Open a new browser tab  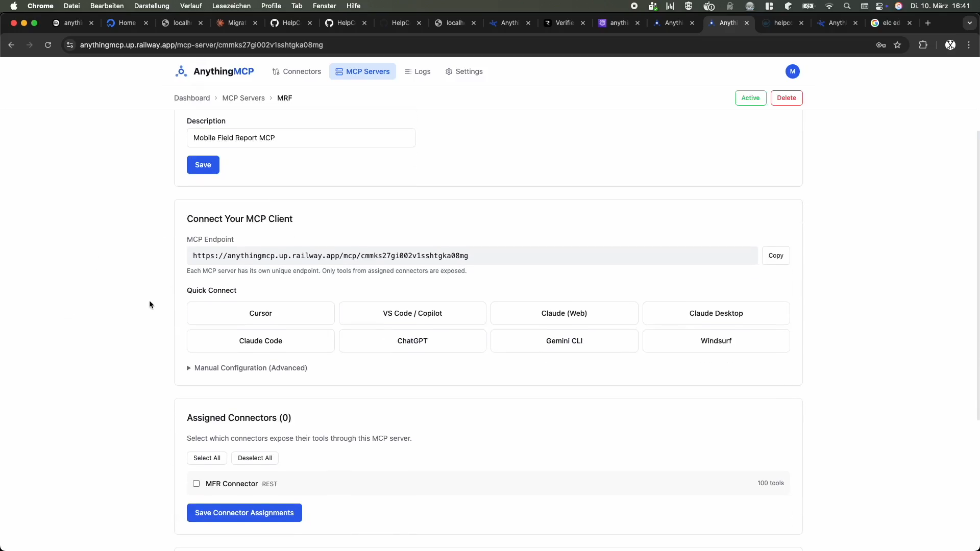(928, 23)
